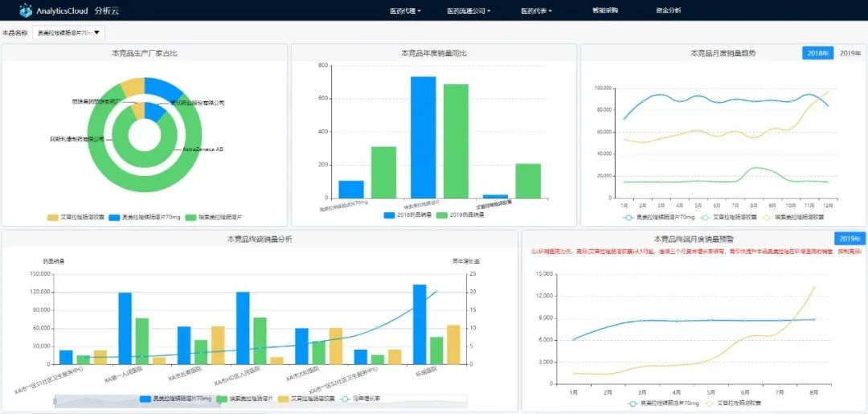This screenshot has height=414, width=868.
Task: Open the 智能采购 menu item
Action: (x=604, y=11)
